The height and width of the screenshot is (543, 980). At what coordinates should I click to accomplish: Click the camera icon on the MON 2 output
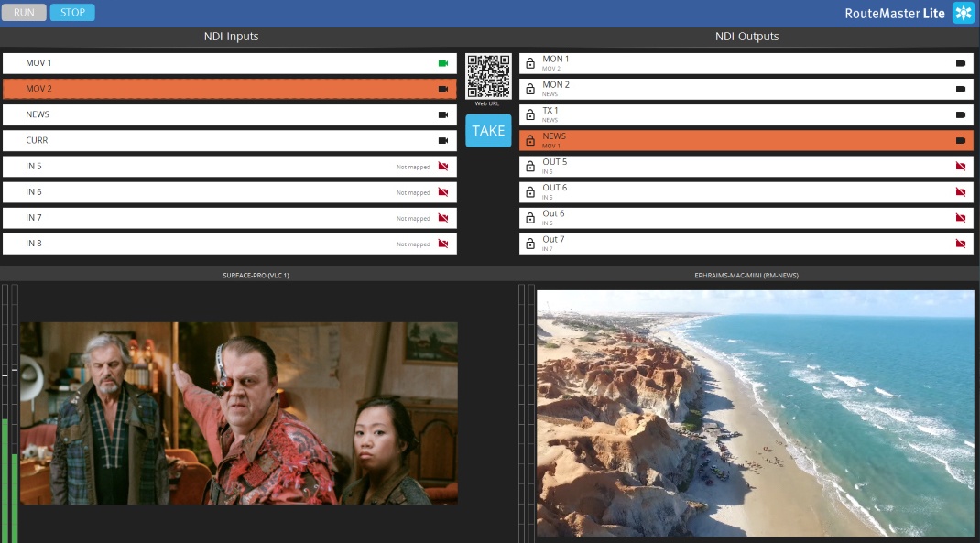[961, 89]
